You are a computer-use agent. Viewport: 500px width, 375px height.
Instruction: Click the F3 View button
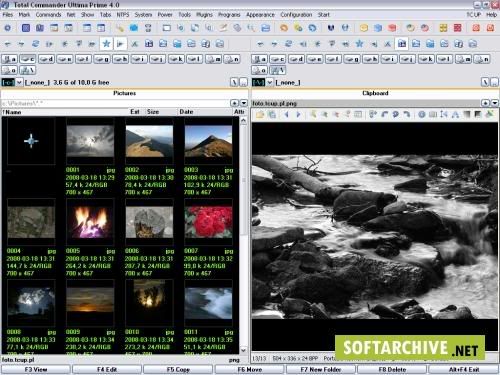(36, 369)
